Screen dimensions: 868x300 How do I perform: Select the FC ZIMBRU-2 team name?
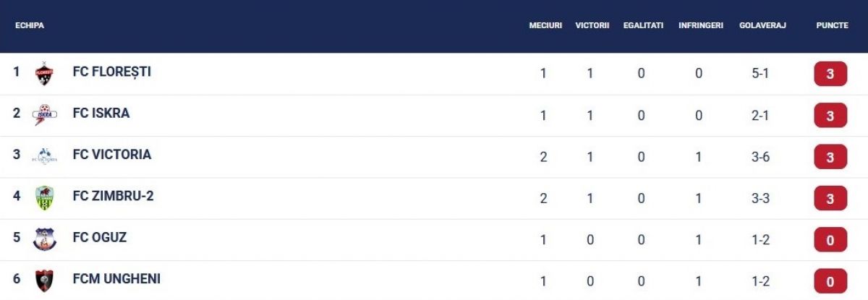click(113, 196)
